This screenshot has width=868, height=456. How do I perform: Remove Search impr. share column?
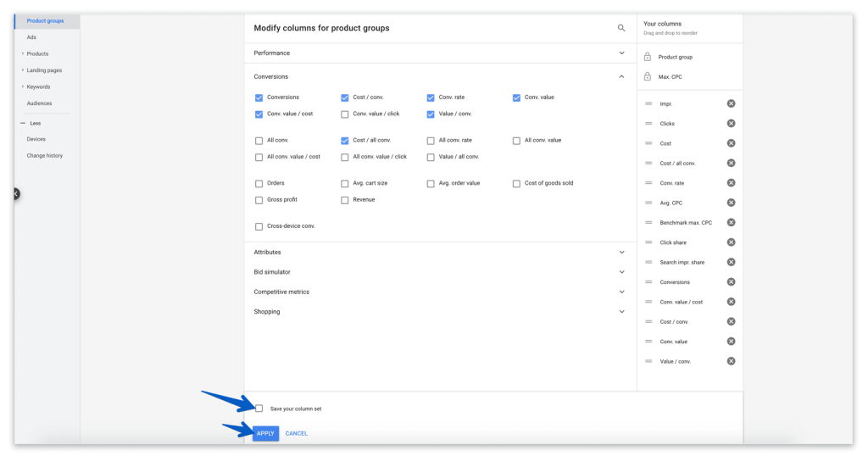731,262
